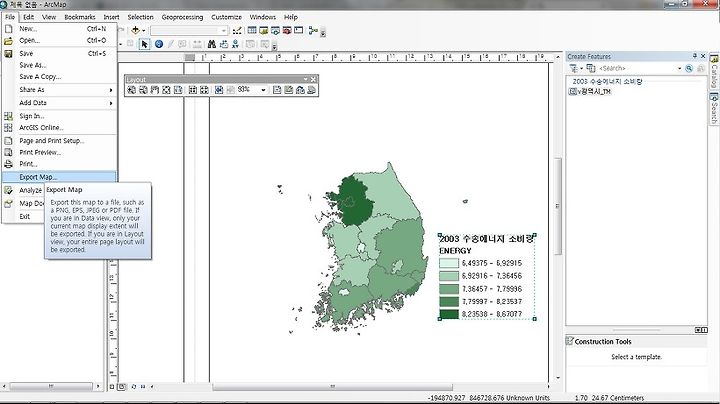Expand the Add Data submenu in File menu
This screenshot has height=404, width=720.
click(59, 103)
